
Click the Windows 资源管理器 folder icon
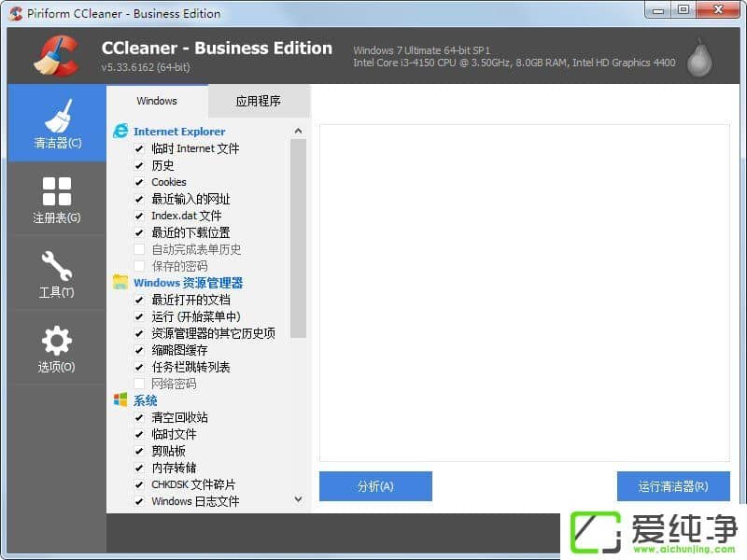click(120, 283)
